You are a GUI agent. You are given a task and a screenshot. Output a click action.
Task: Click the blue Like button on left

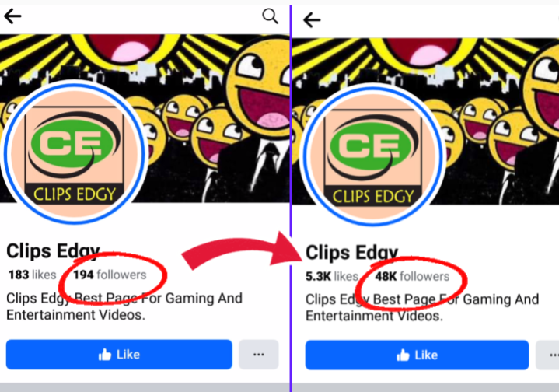click(x=119, y=354)
